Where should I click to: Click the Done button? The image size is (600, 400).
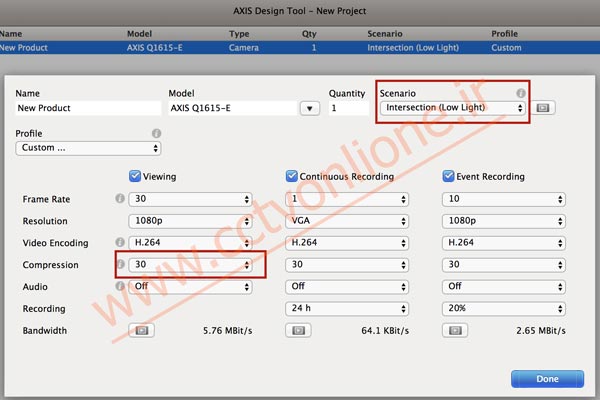coord(547,379)
